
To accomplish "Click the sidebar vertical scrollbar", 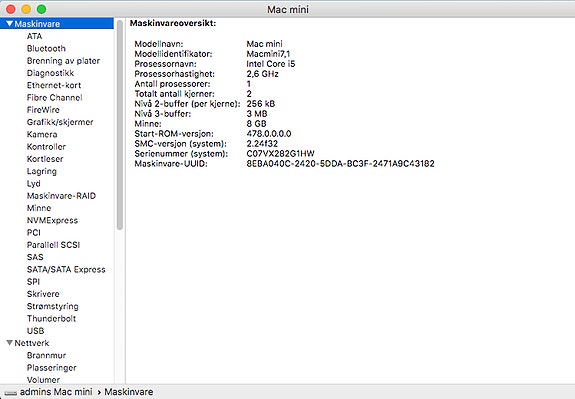I will point(120,125).
